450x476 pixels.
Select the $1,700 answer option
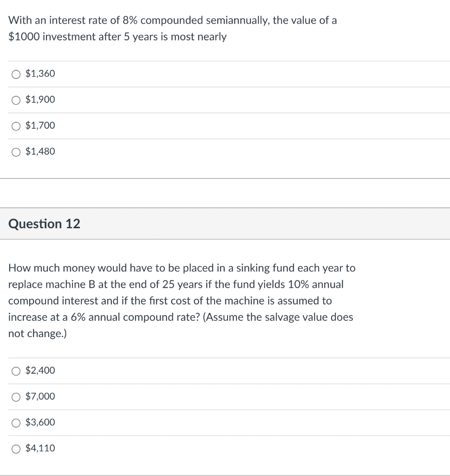(x=16, y=126)
